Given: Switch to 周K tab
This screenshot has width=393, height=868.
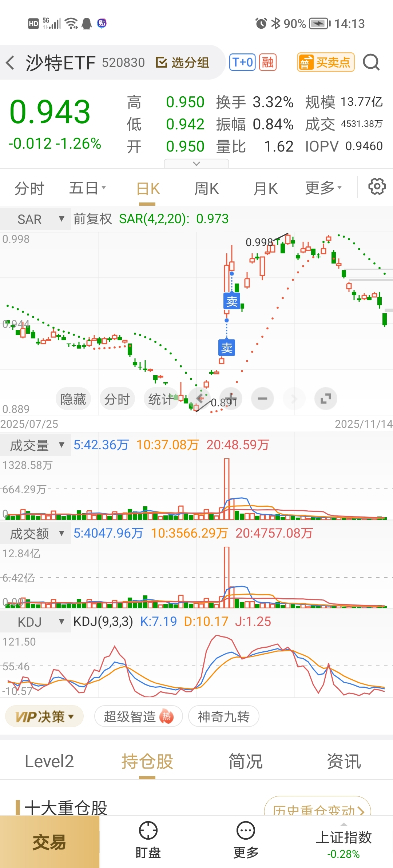Looking at the screenshot, I should (206, 189).
